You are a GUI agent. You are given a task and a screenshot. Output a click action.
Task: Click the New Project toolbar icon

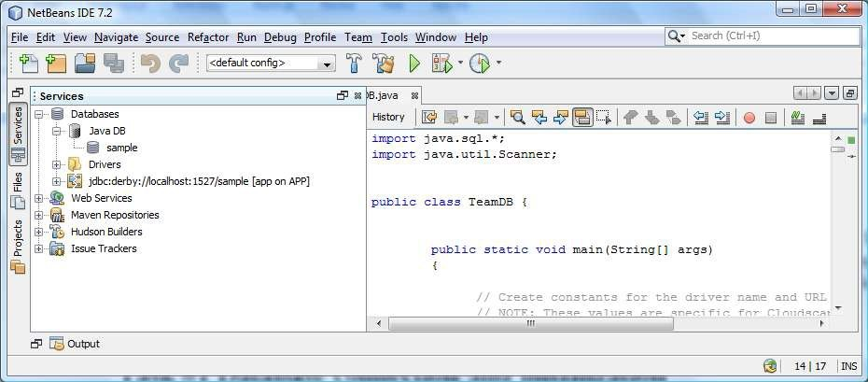tap(56, 64)
